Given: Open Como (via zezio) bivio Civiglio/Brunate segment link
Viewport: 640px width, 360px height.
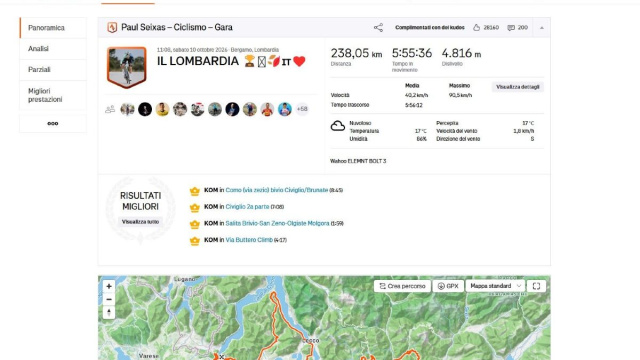Looking at the screenshot, I should tap(277, 190).
